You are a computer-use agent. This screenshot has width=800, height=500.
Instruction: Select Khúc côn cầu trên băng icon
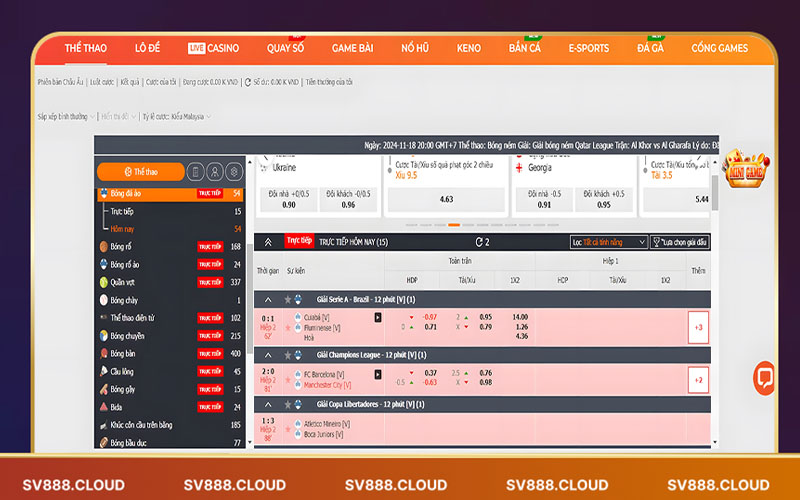point(104,424)
